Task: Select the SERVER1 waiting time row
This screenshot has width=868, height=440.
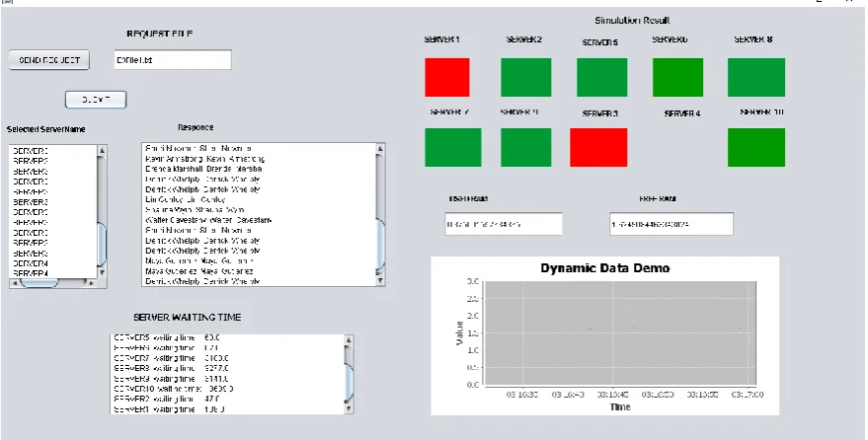Action: coord(227,409)
